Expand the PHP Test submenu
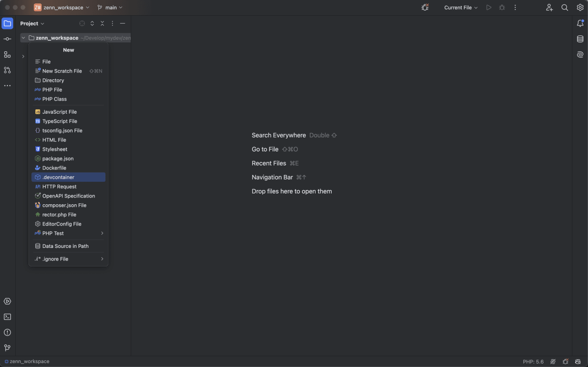This screenshot has width=588, height=367. [69, 233]
